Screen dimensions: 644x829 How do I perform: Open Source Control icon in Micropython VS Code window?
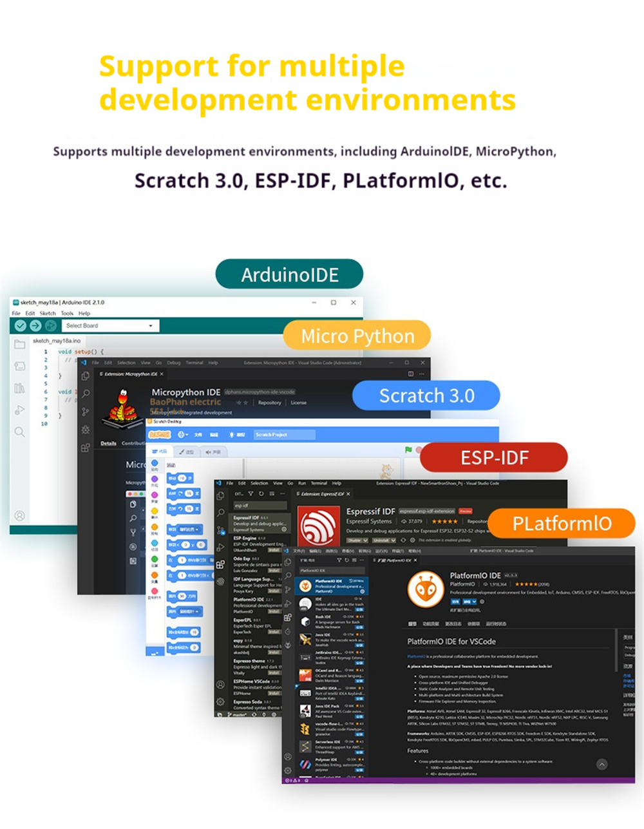click(x=86, y=412)
